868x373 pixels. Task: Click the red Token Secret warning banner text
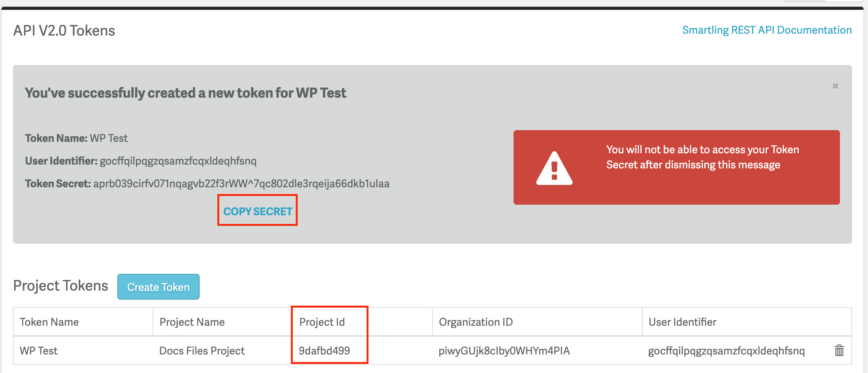(x=702, y=157)
